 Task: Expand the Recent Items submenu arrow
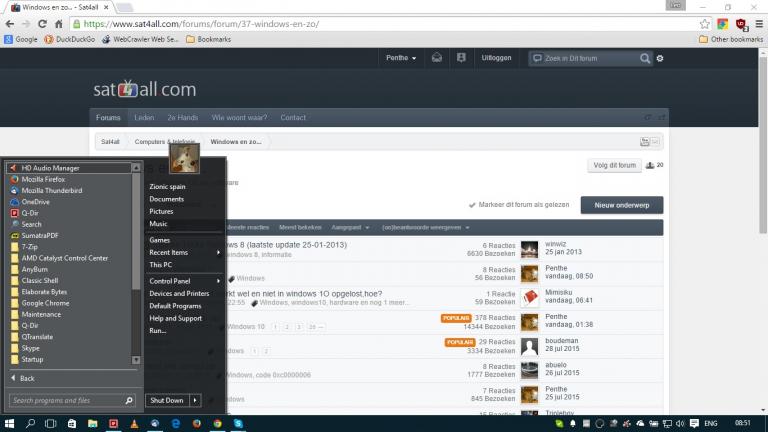coord(218,253)
